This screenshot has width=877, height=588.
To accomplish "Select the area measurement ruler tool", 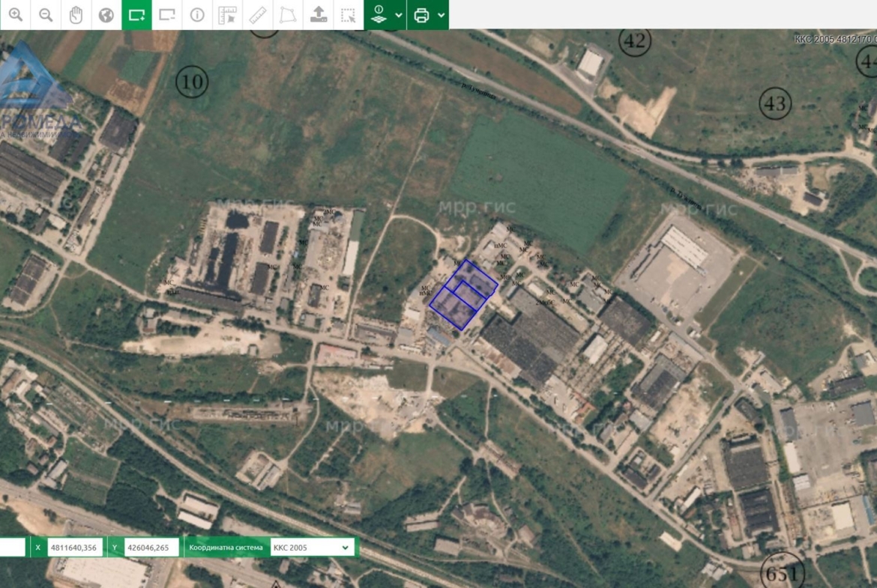I will click(x=227, y=15).
